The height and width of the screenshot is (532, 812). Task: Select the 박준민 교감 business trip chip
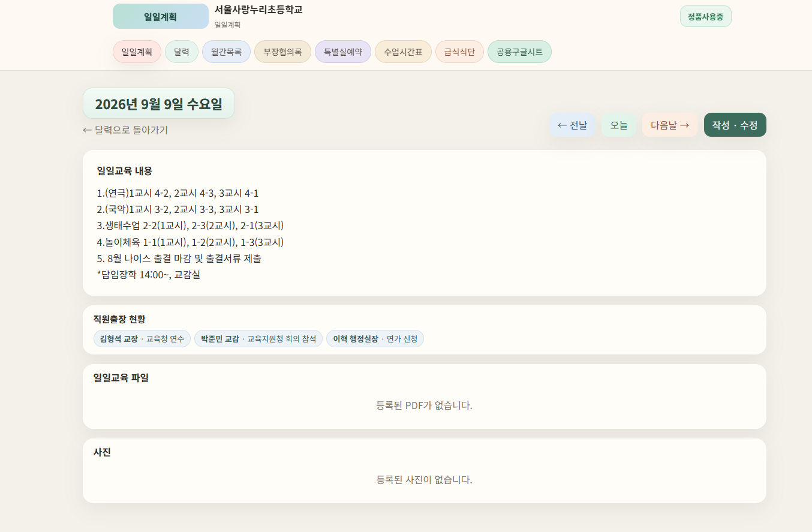258,339
